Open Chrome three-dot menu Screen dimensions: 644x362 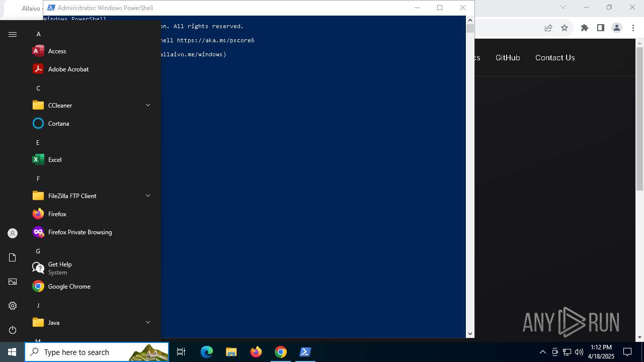[633, 28]
